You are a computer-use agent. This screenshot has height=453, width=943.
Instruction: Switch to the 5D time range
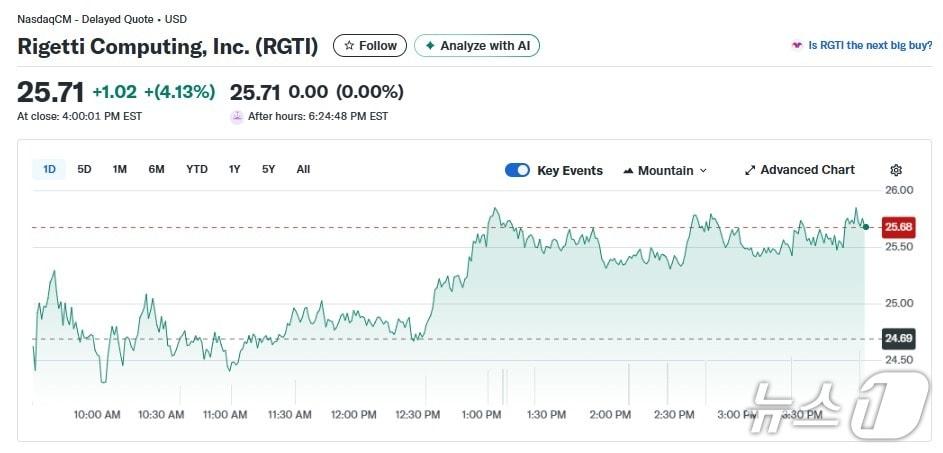coord(84,169)
